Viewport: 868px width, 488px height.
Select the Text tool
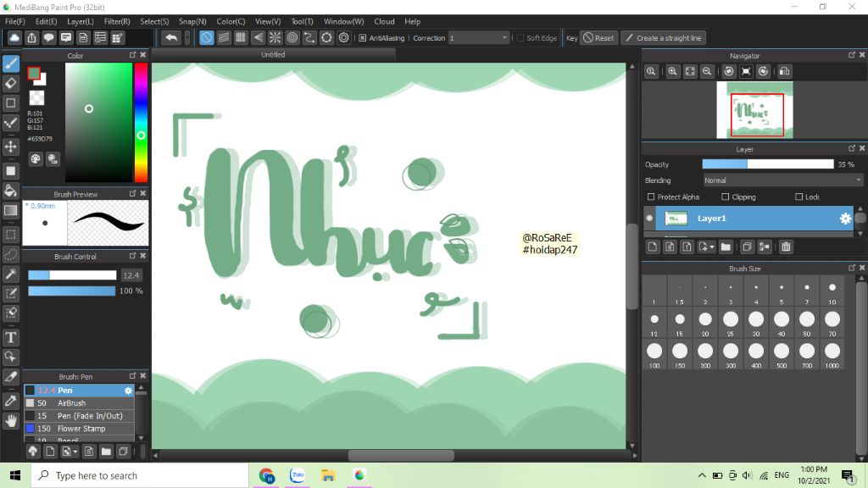(x=11, y=337)
